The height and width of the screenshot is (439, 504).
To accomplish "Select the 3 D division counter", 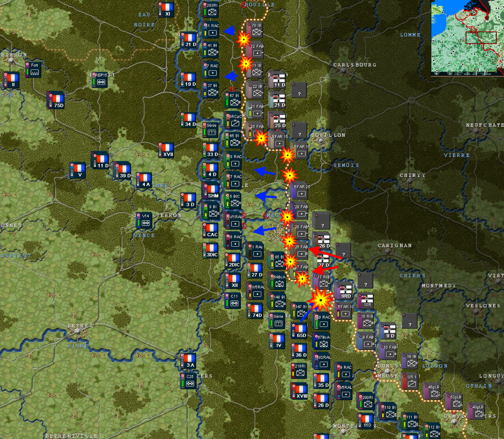I will (189, 201).
